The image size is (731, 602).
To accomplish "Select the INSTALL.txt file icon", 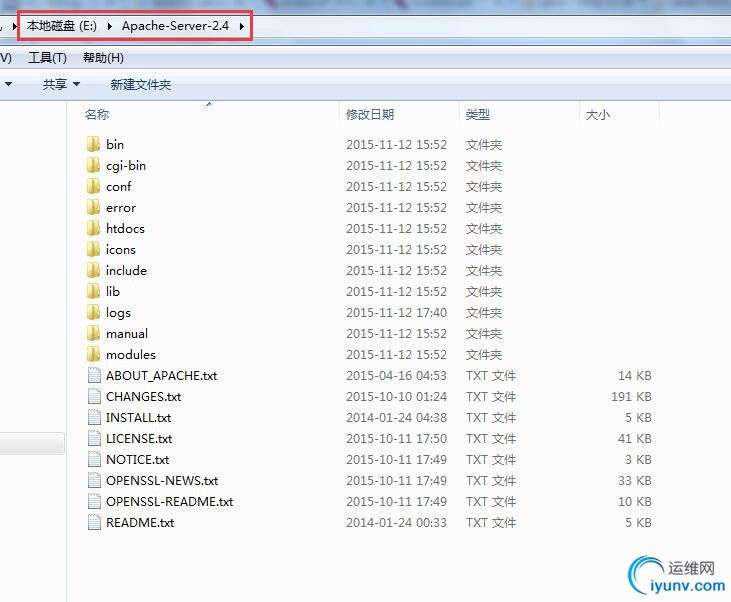I will (x=94, y=417).
